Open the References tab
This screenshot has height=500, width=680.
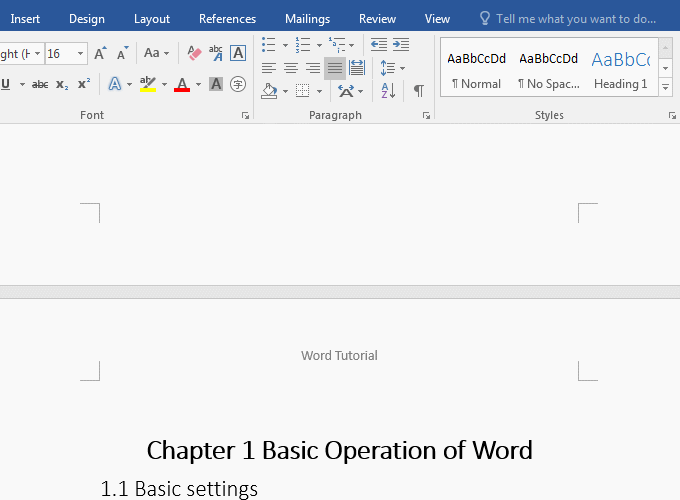click(227, 19)
